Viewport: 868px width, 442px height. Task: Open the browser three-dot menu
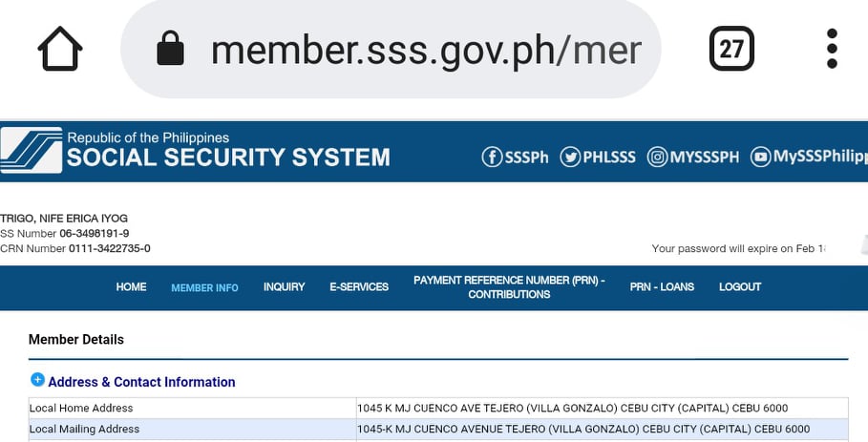tap(832, 49)
